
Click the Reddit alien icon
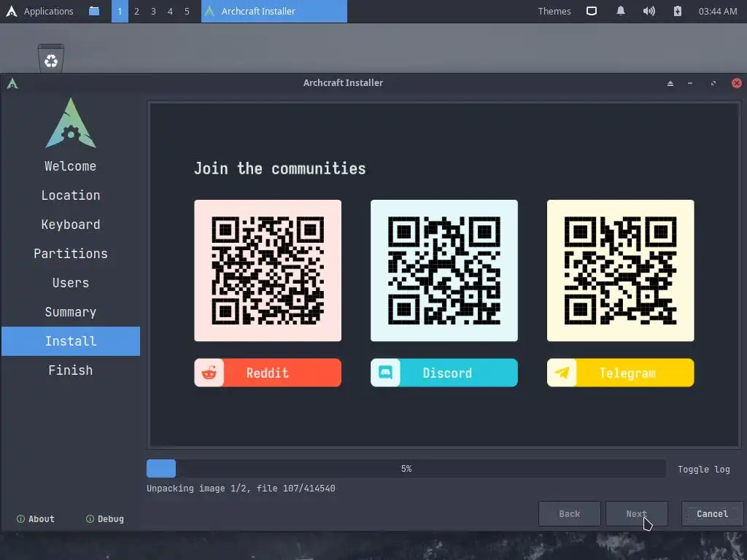(x=209, y=373)
